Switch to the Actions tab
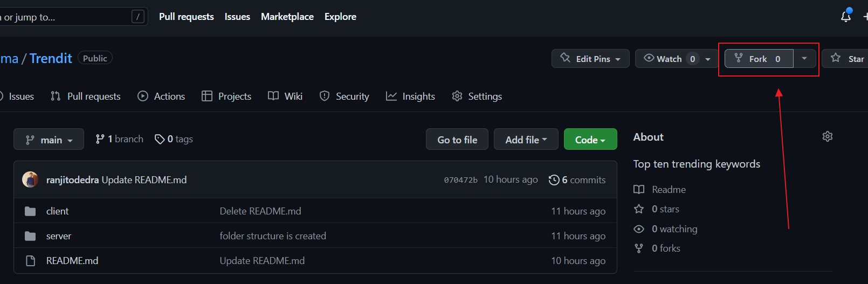Image resolution: width=868 pixels, height=284 pixels. (x=162, y=96)
